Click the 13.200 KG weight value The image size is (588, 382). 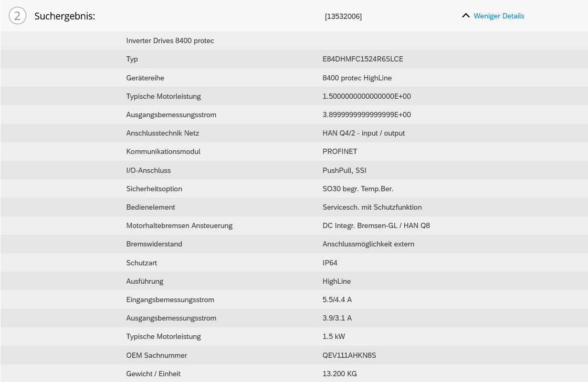coord(340,374)
